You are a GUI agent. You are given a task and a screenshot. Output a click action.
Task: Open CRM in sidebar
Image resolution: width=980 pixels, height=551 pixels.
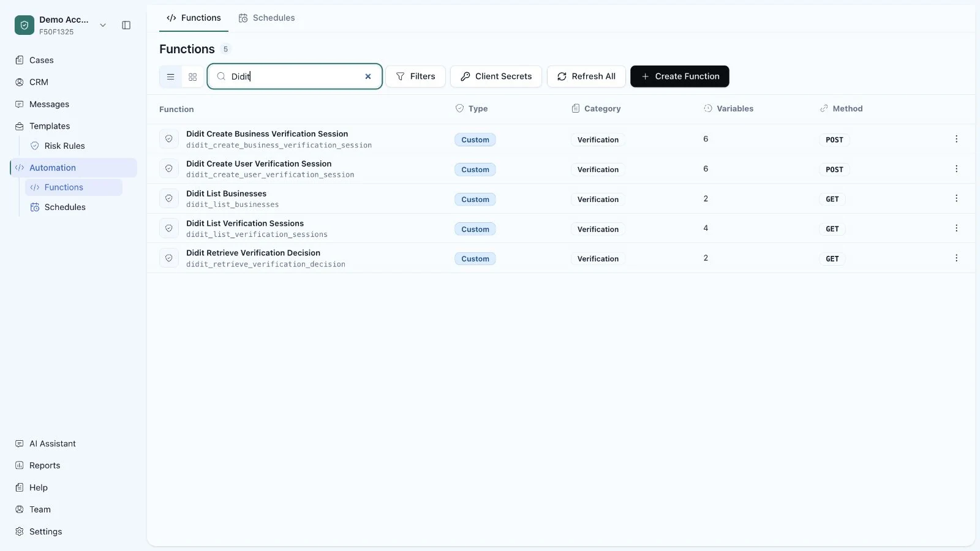click(39, 82)
